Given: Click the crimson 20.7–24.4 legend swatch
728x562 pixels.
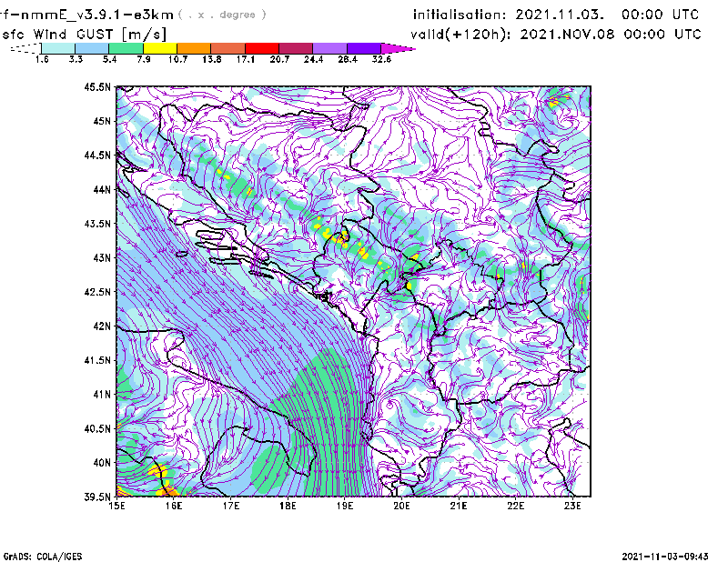Looking at the screenshot, I should tap(296, 48).
